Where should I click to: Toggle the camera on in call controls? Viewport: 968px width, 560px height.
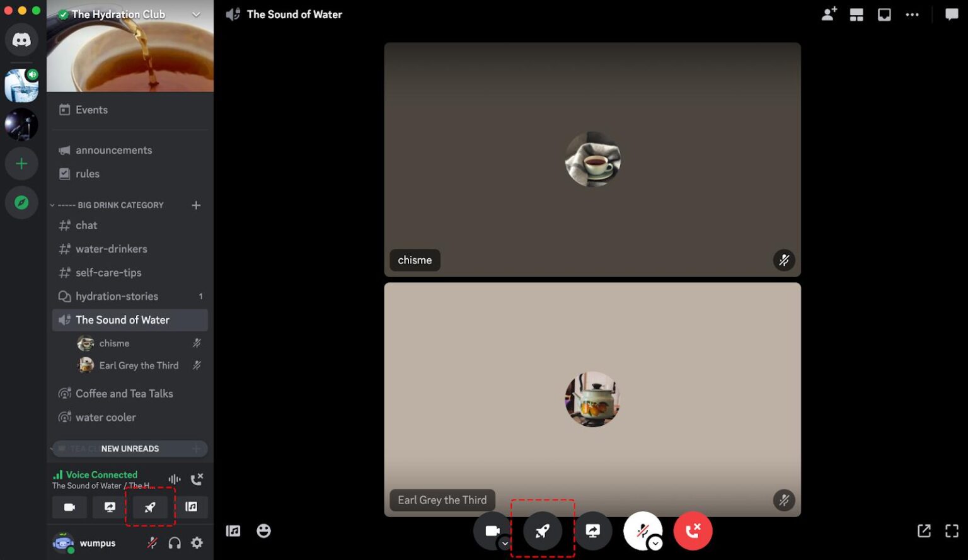point(492,530)
